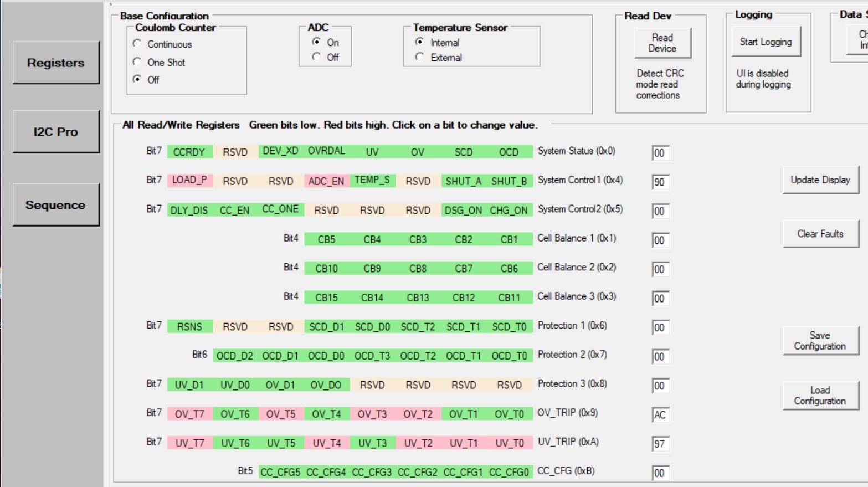Toggle the CC_ONE bit
Screen dimensions: 868x487
[281, 209]
